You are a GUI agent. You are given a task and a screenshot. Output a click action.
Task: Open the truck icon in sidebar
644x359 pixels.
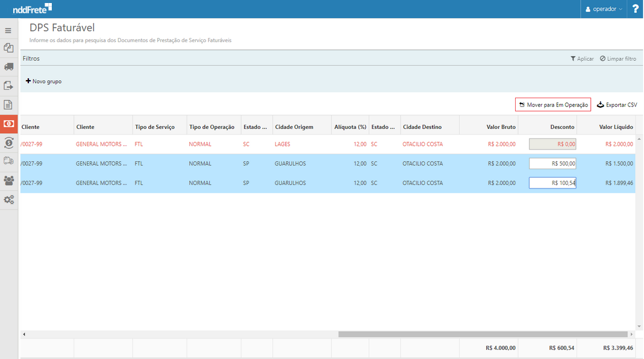click(x=8, y=67)
